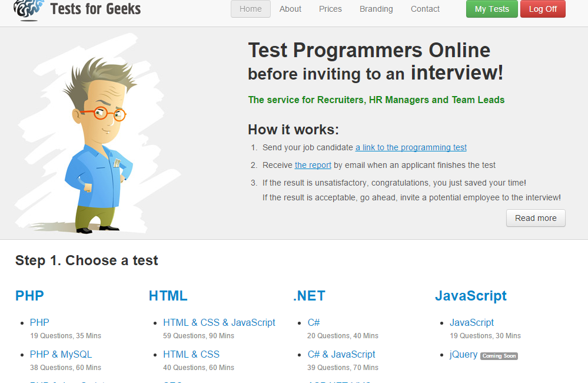The width and height of the screenshot is (588, 383).
Task: Select the C# test link
Action: [x=314, y=322]
